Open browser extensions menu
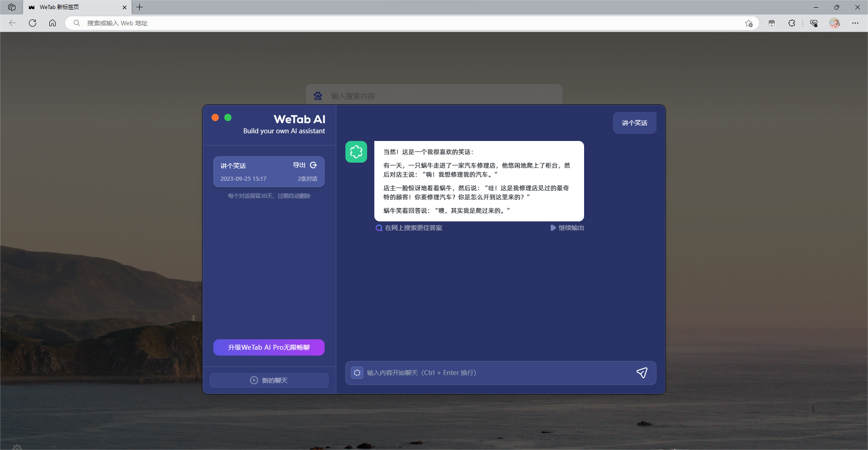The image size is (868, 450). point(792,23)
